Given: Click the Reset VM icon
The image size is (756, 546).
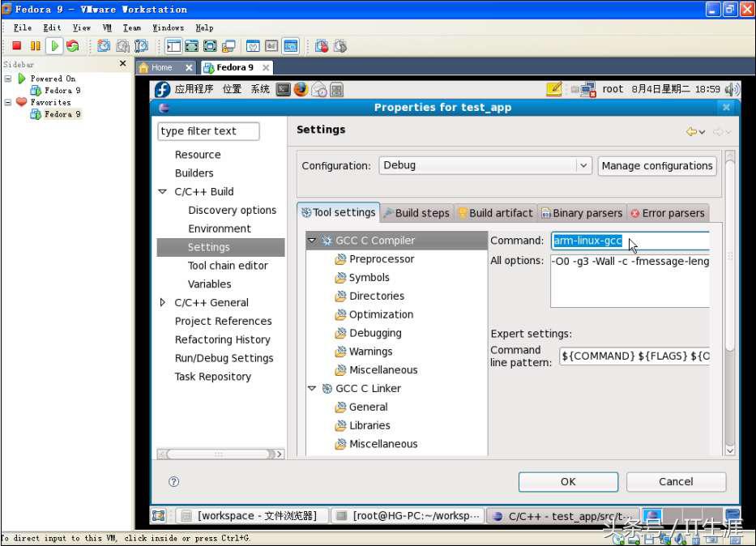Looking at the screenshot, I should click(73, 46).
